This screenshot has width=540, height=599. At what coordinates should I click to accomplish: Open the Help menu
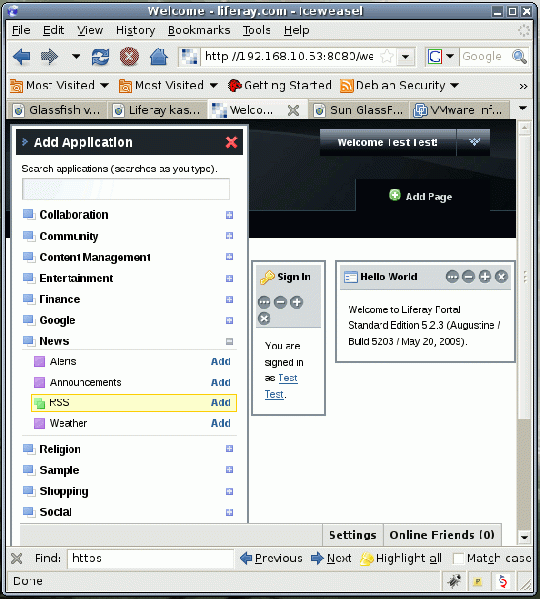click(296, 30)
